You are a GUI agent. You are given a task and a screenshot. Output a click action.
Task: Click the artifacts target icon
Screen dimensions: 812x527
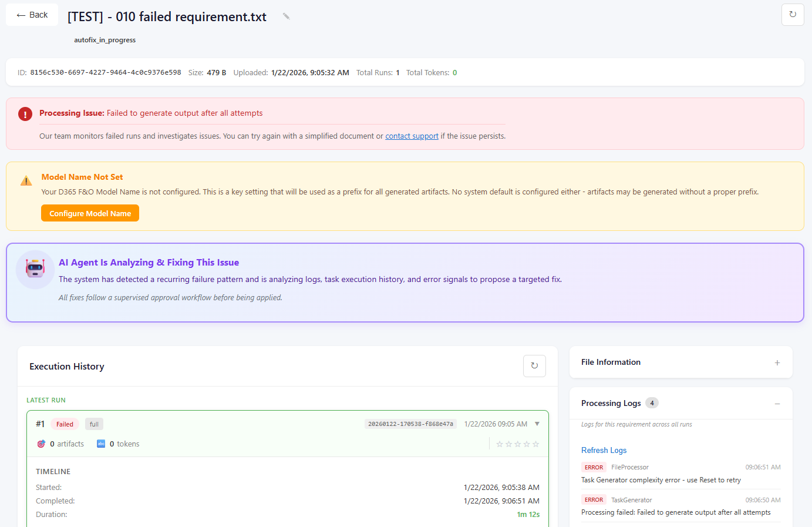pos(41,444)
